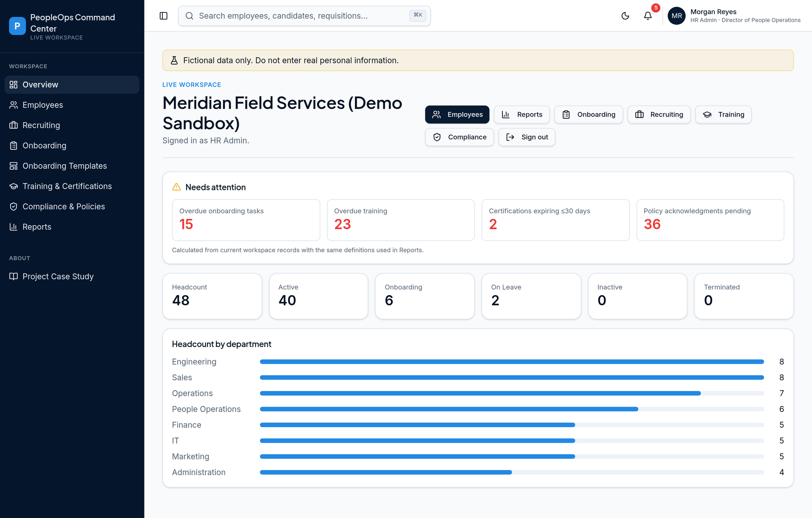The width and height of the screenshot is (812, 518).
Task: Click the Reports quick action button
Action: (522, 115)
